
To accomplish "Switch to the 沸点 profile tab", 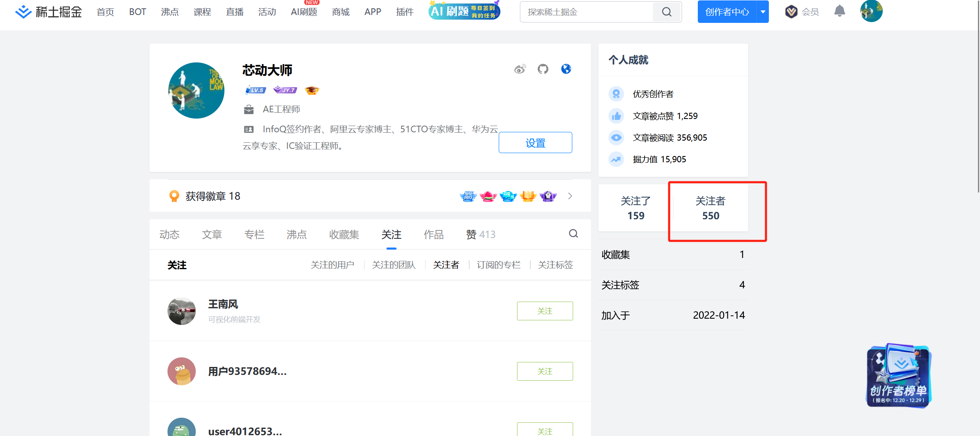I will coord(297,234).
